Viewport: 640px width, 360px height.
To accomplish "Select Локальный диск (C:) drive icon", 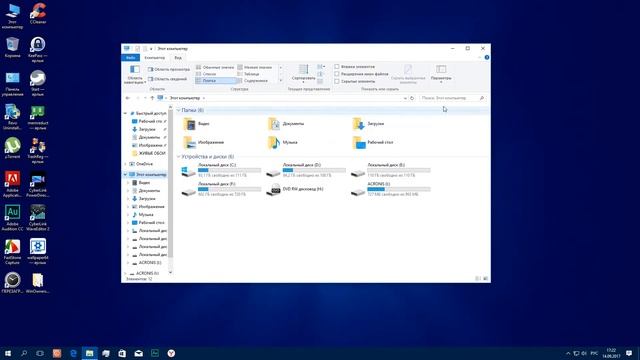I will click(x=188, y=171).
